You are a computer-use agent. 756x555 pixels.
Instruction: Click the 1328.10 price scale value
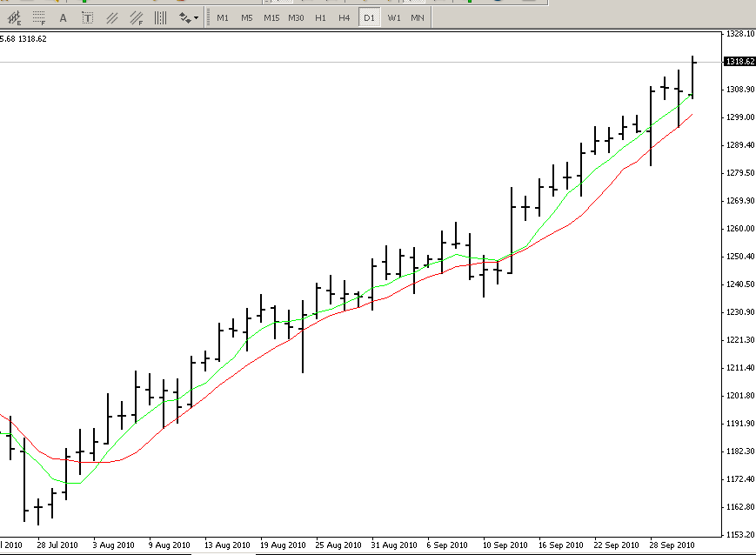click(x=740, y=34)
